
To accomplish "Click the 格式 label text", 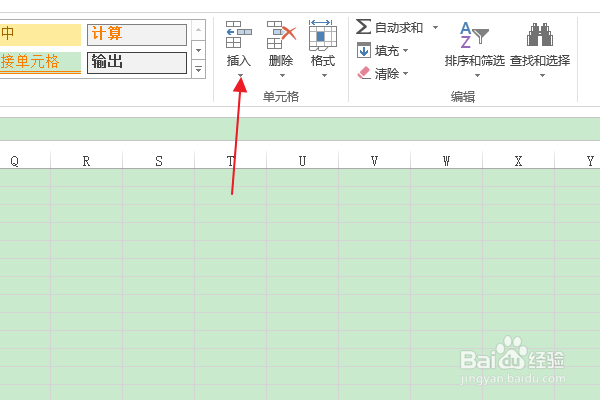I will click(323, 60).
